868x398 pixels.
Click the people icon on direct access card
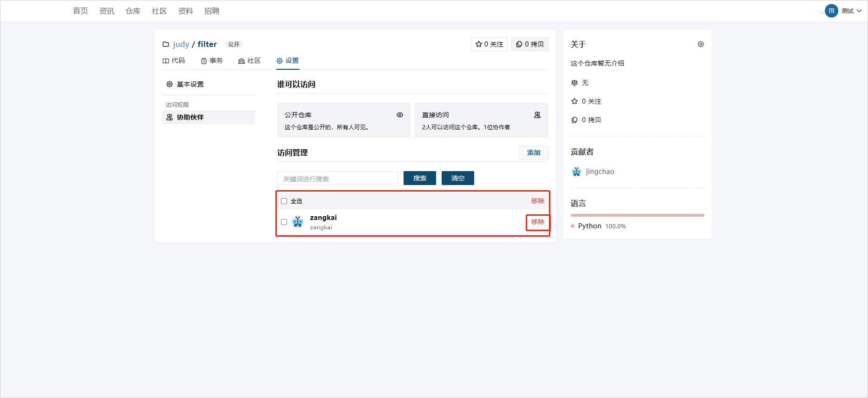[x=537, y=115]
